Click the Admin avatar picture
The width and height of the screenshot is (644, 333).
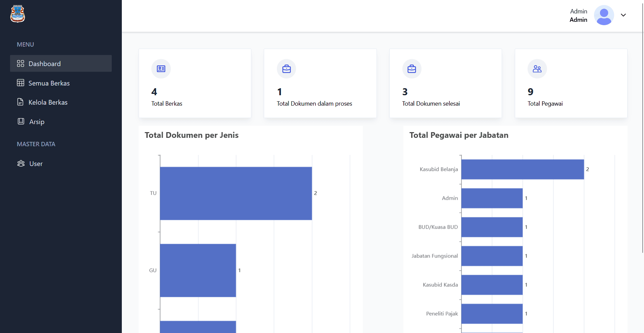point(604,15)
